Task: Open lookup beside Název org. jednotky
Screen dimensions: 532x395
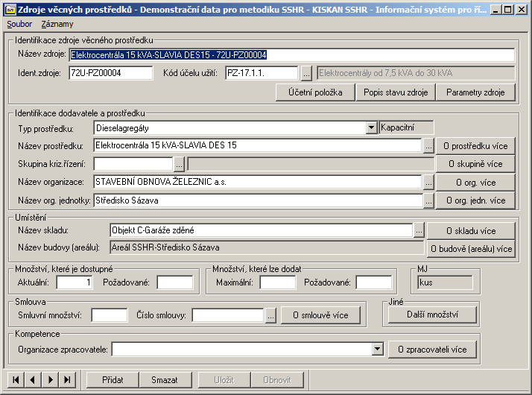Action: [429, 200]
